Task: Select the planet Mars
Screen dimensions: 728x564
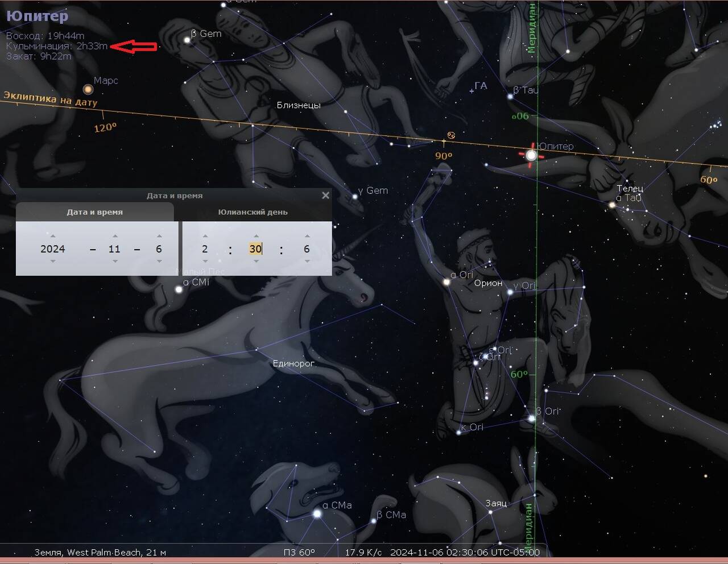Action: tap(88, 89)
